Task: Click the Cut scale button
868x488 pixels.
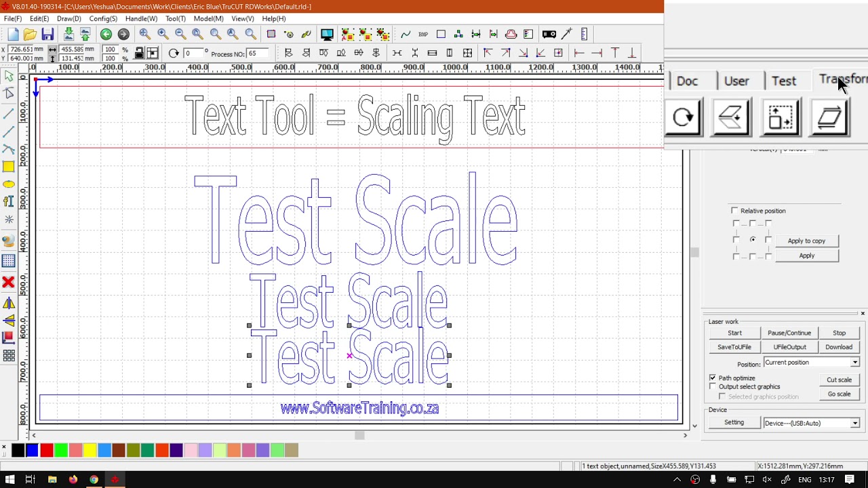Action: coord(839,380)
